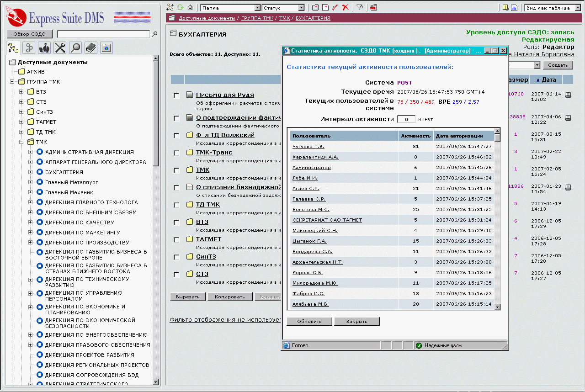This screenshot has height=392, width=585.
Task: Open the gears icon tab in the sidebar
Action: pos(29,48)
